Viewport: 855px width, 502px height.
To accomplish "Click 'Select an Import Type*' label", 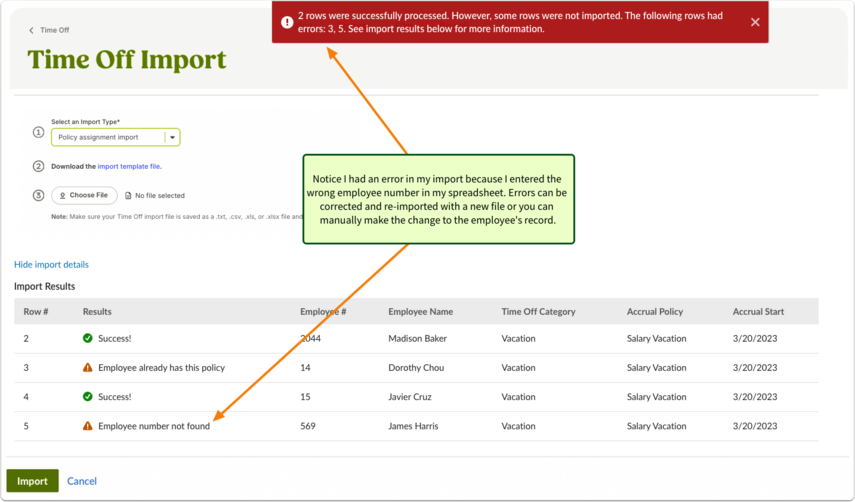I will tap(86, 122).
